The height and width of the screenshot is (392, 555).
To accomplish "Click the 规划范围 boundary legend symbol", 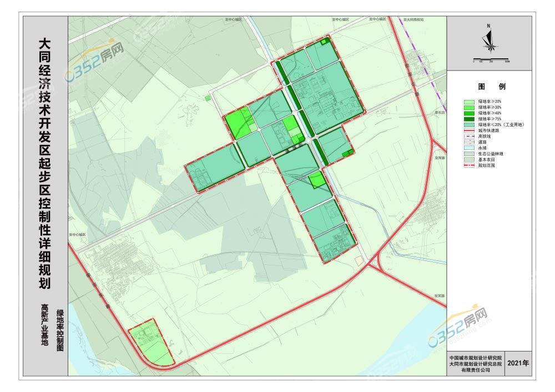I will pos(469,165).
